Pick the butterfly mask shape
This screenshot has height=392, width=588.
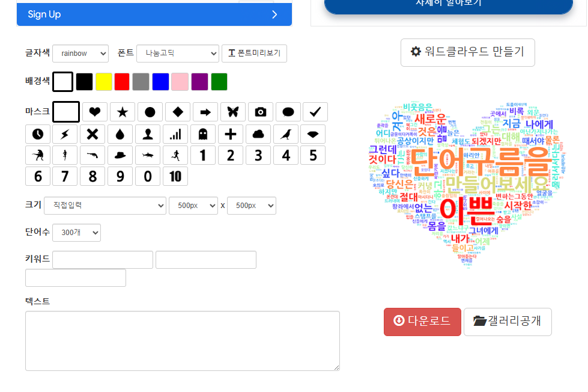pos(232,112)
